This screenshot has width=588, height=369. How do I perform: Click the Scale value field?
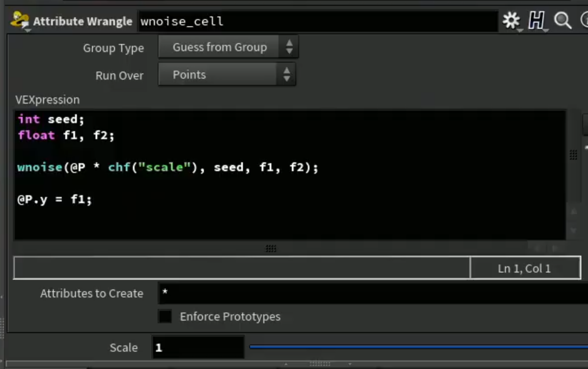coord(198,347)
